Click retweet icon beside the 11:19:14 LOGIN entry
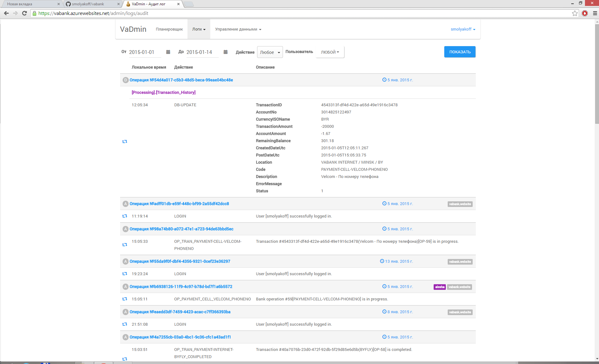Screen dimensions: 599x364 point(125,216)
